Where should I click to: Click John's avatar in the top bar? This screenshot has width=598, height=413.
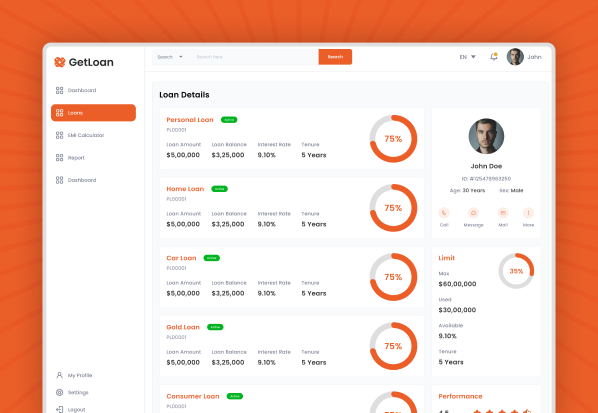(x=515, y=57)
